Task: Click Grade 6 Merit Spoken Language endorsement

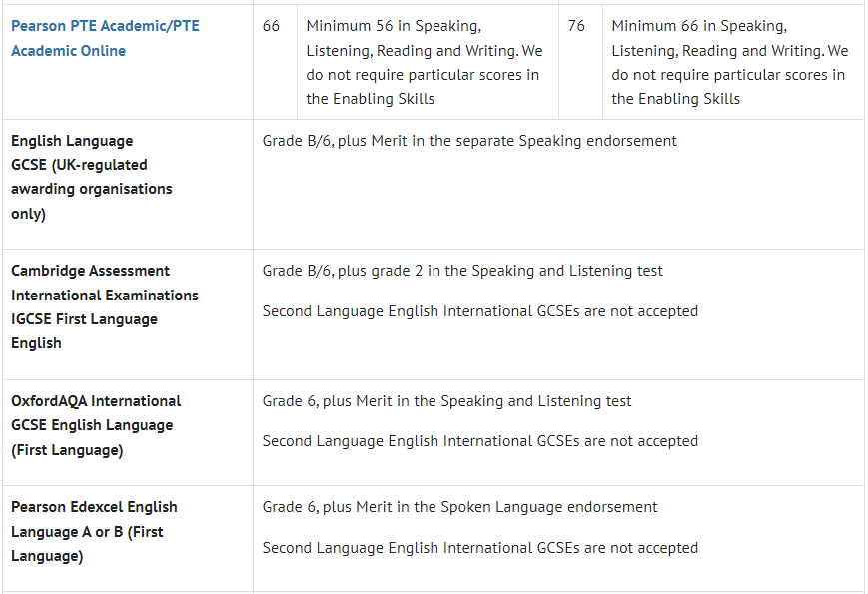Action: (x=460, y=507)
